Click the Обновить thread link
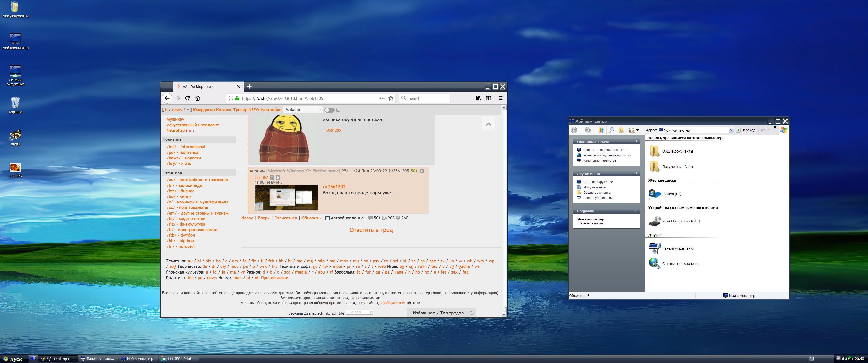Screen dimensions: 868x363 tap(311, 218)
